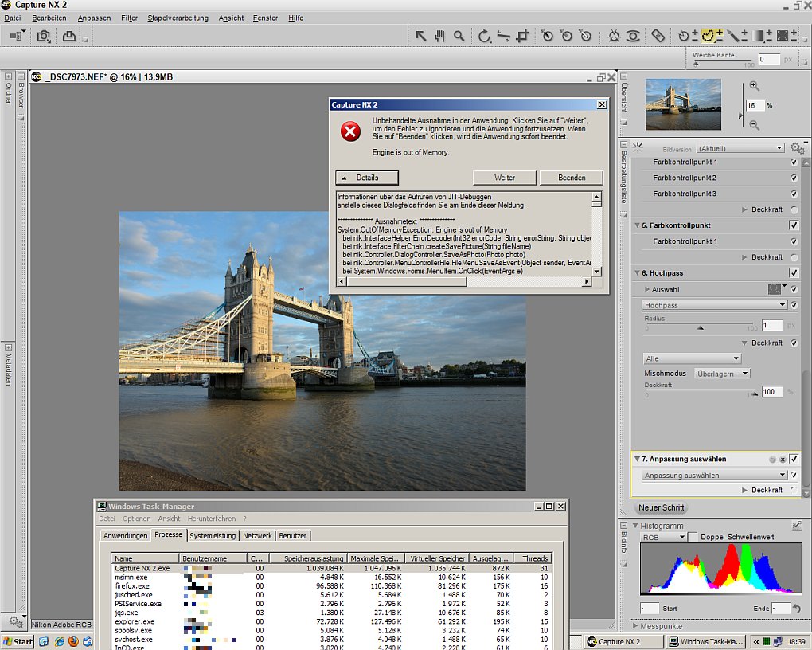Image resolution: width=812 pixels, height=650 pixels.
Task: Open Firefox from the quick launch bar
Action: click(x=73, y=642)
